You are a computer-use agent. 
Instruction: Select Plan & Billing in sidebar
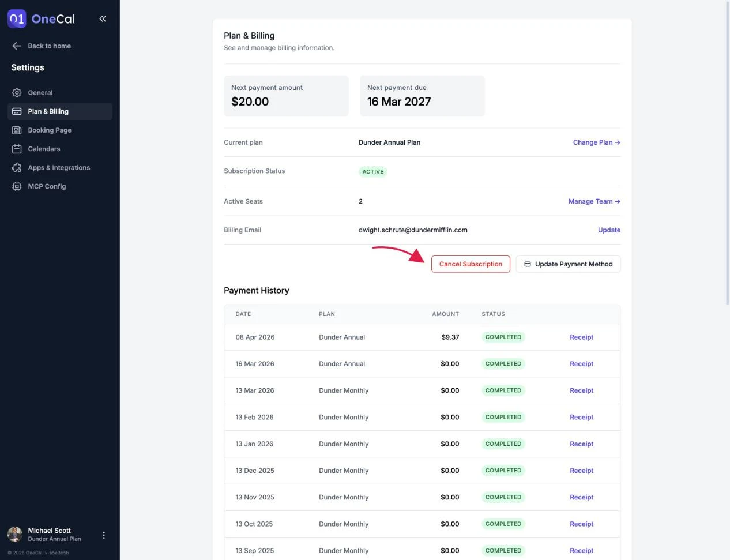pyautogui.click(x=60, y=111)
